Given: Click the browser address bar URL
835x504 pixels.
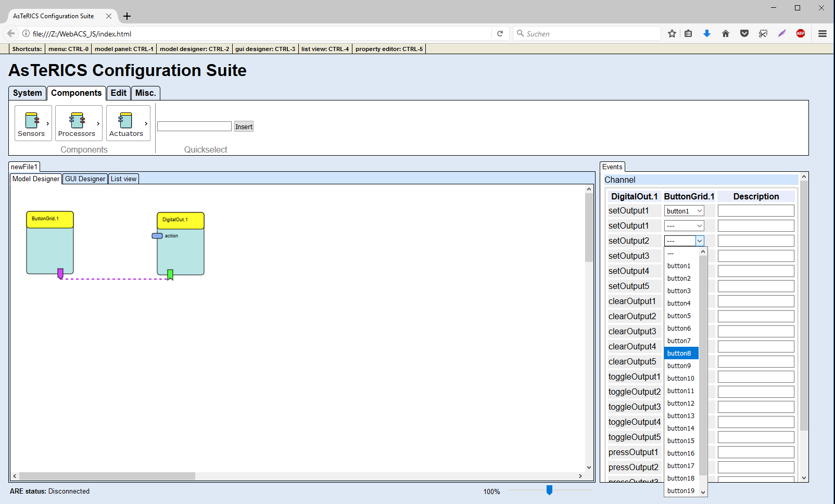Looking at the screenshot, I should tap(260, 34).
